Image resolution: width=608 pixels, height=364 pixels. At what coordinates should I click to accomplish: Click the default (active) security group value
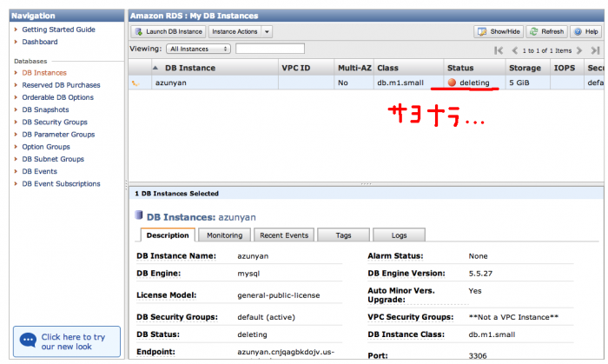click(x=266, y=317)
